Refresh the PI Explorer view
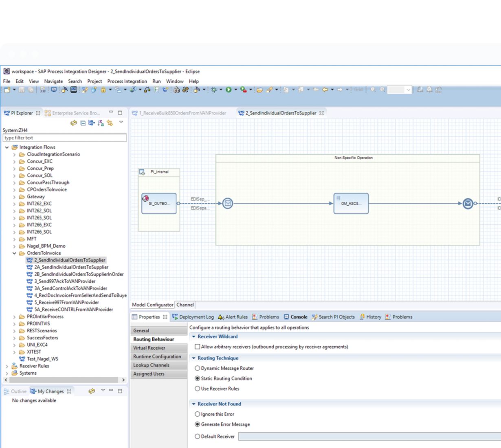 click(x=73, y=123)
